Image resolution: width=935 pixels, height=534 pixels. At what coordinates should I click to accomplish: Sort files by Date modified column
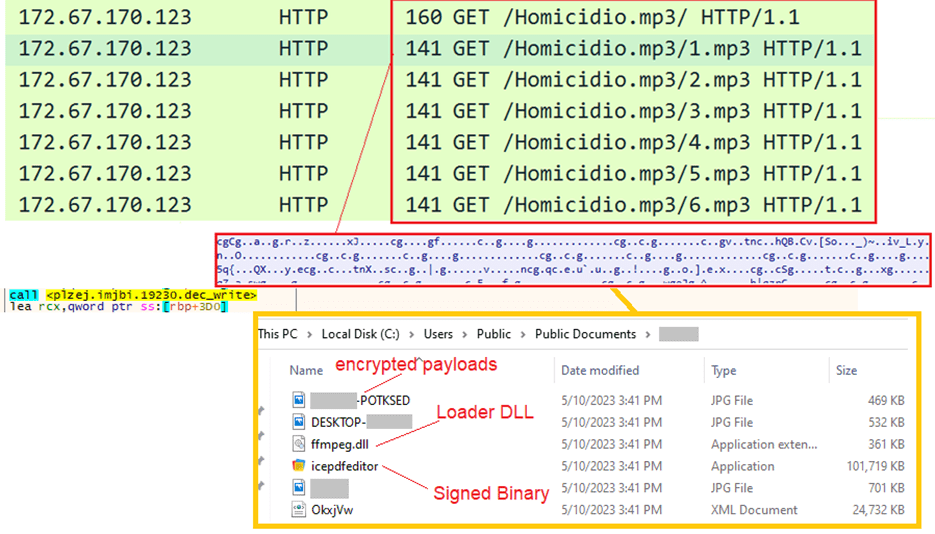(601, 370)
